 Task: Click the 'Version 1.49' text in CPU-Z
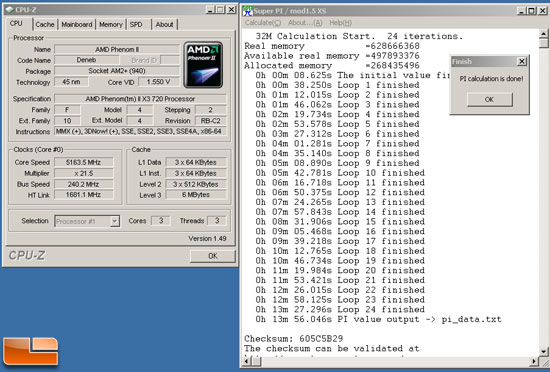[207, 238]
